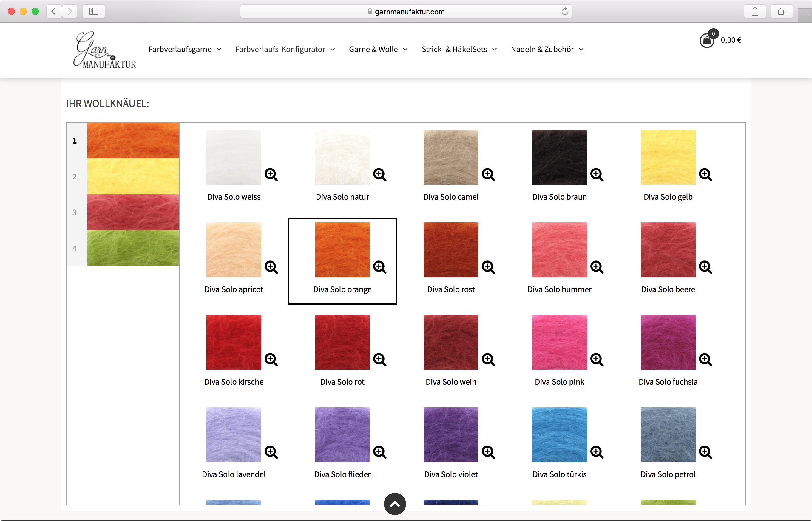Open zoom icon for Diva Solo lavendel
This screenshot has width=812, height=521.
(271, 452)
